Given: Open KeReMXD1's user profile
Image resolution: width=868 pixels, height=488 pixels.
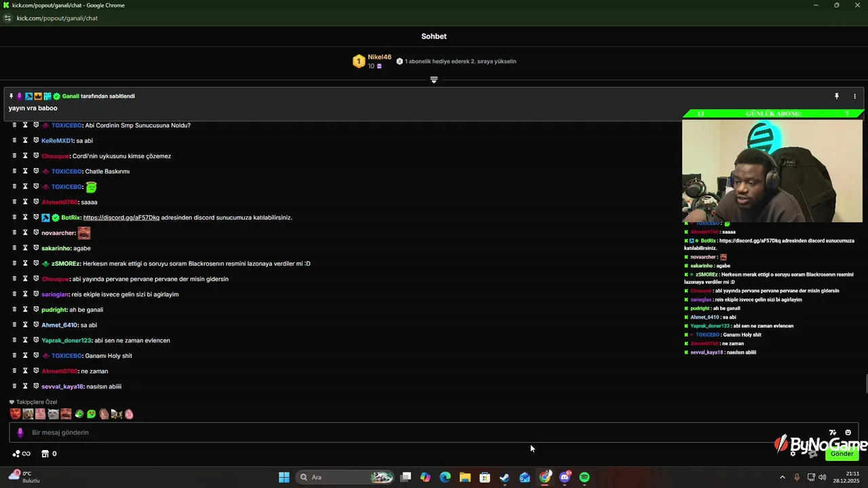Looking at the screenshot, I should click(x=57, y=140).
